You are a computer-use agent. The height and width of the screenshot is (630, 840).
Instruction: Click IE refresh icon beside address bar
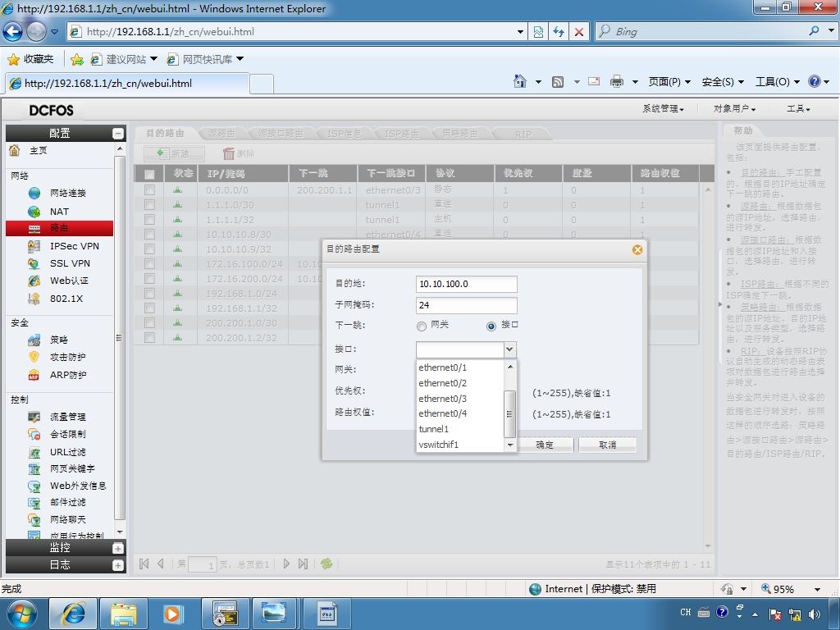(x=558, y=32)
